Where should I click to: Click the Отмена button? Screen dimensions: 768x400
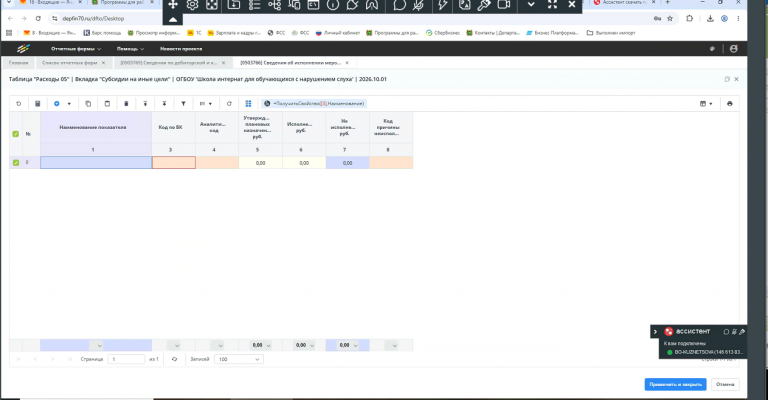coord(725,384)
